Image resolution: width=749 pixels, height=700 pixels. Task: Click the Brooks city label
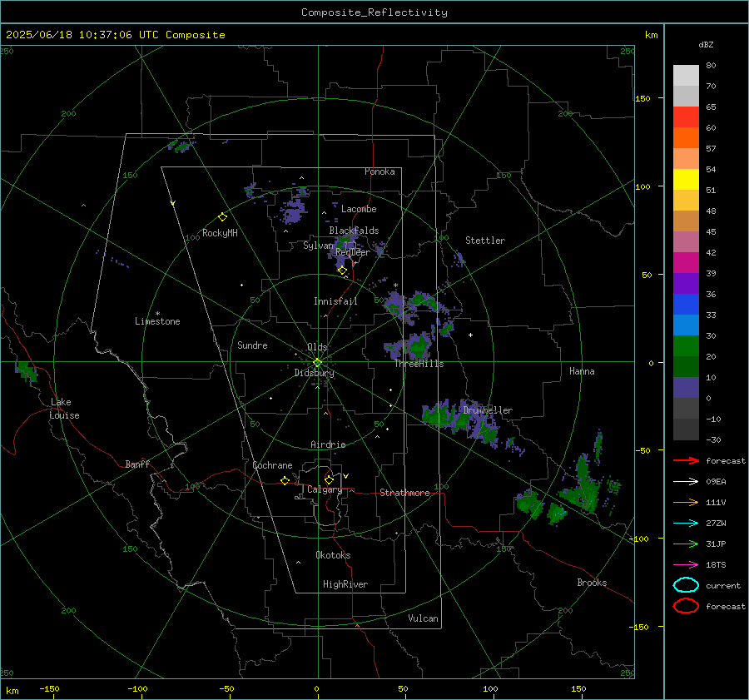point(592,583)
